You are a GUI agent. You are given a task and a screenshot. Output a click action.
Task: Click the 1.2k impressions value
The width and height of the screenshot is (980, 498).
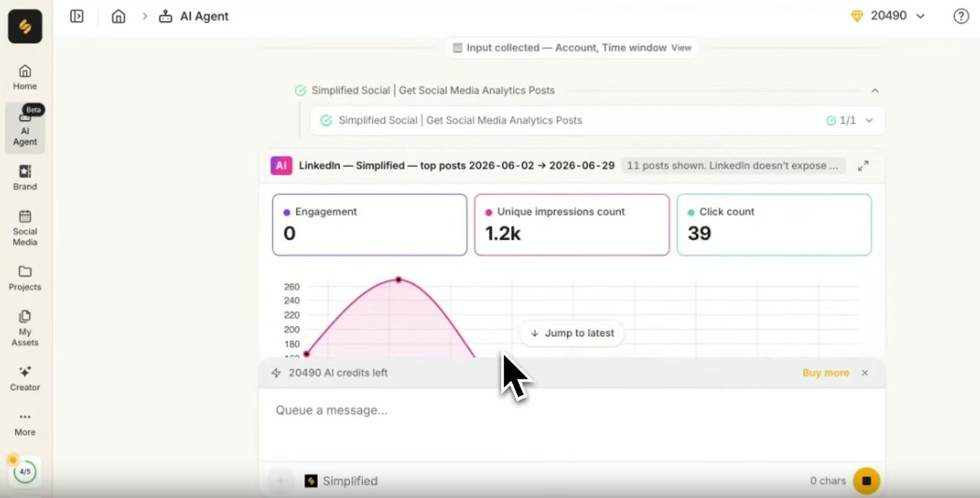pyautogui.click(x=503, y=233)
